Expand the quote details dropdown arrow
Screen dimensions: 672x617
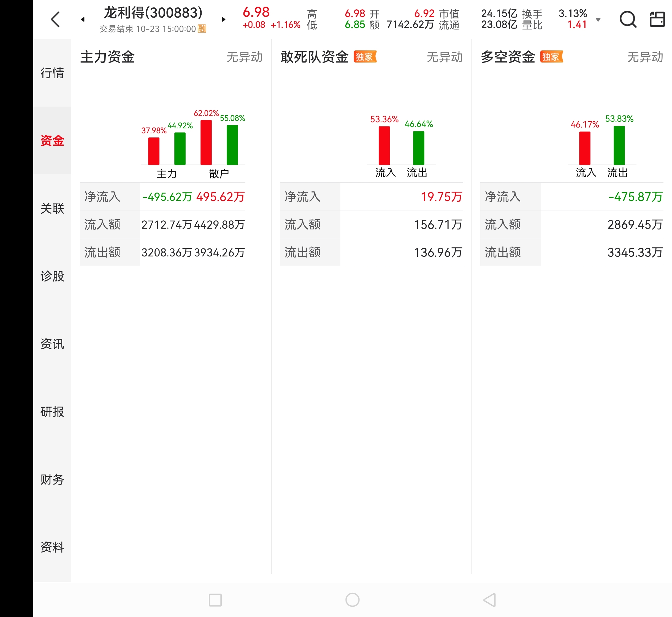pyautogui.click(x=598, y=20)
